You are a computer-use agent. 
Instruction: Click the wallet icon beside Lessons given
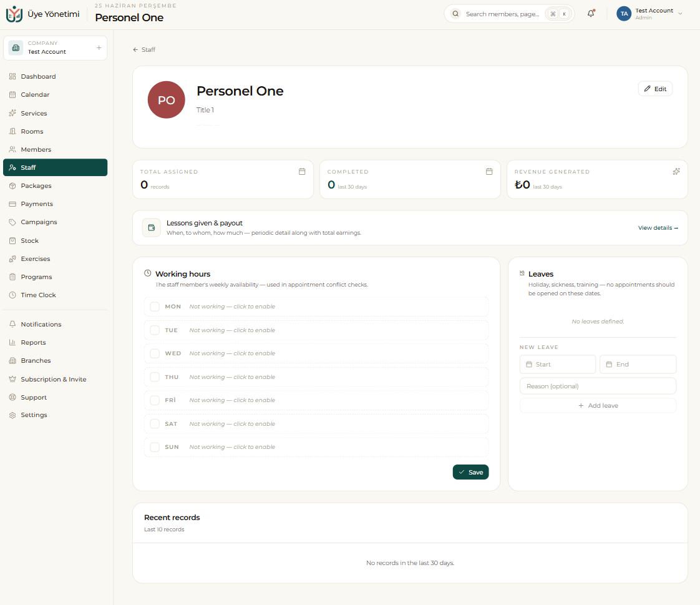coord(152,227)
